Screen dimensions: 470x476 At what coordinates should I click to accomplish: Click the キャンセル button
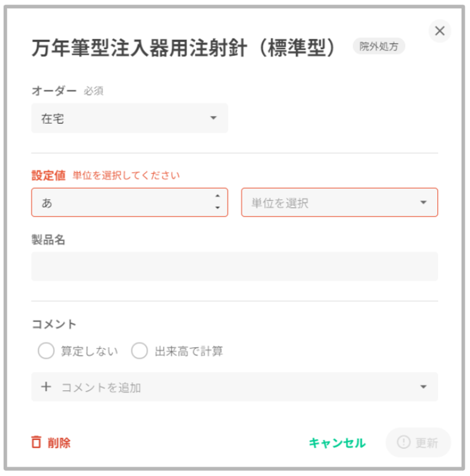click(337, 443)
